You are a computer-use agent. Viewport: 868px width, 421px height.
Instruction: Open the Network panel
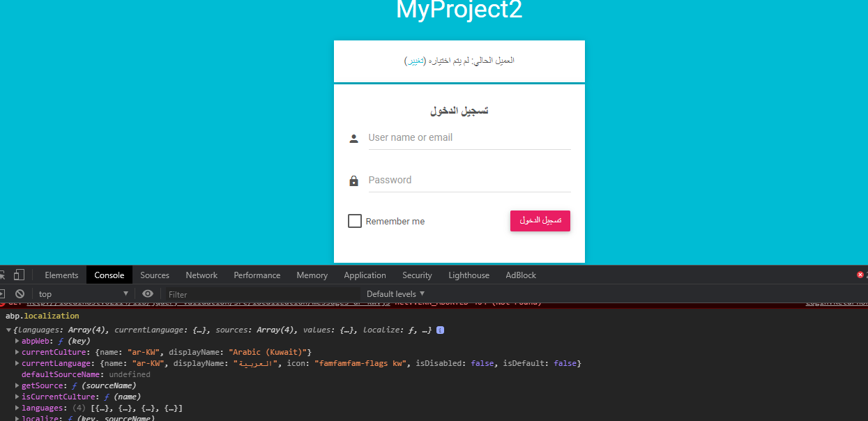click(x=201, y=275)
